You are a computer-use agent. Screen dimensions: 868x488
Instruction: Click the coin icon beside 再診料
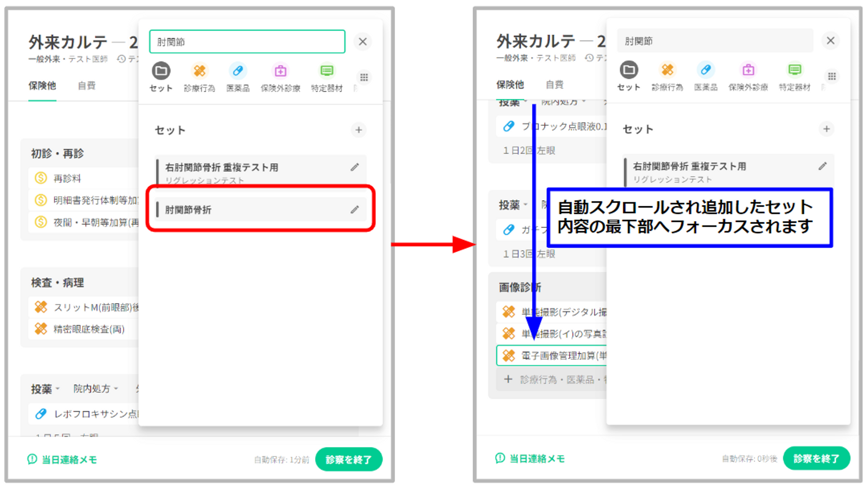pos(41,178)
